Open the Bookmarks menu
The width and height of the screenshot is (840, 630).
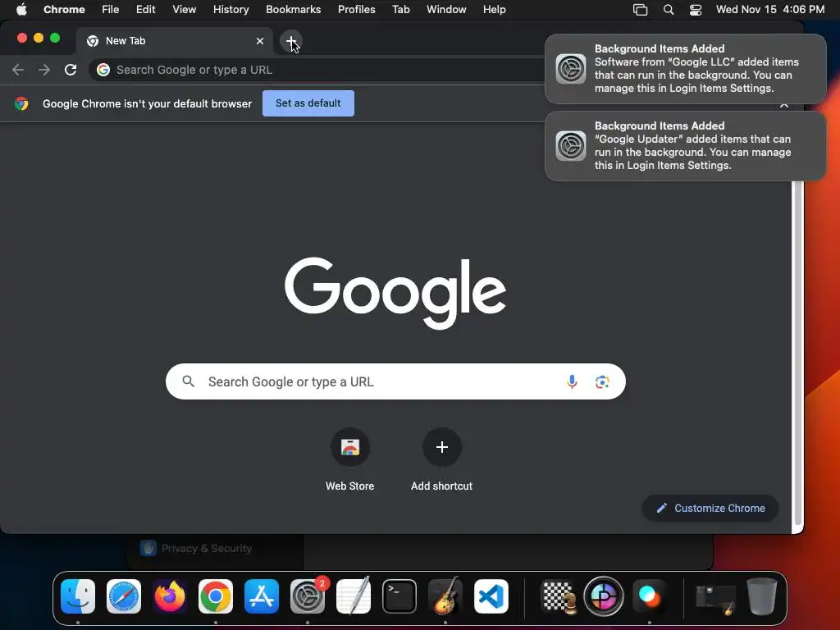293,10
